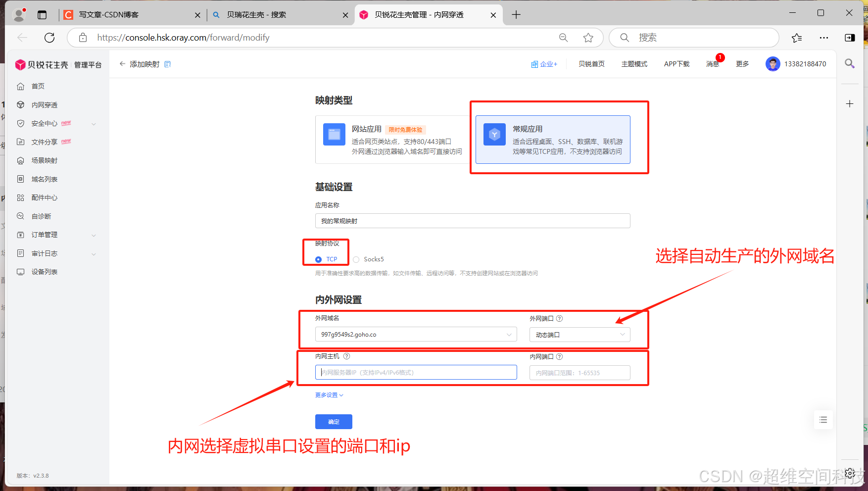Click the sidebar plus icon

[850, 103]
